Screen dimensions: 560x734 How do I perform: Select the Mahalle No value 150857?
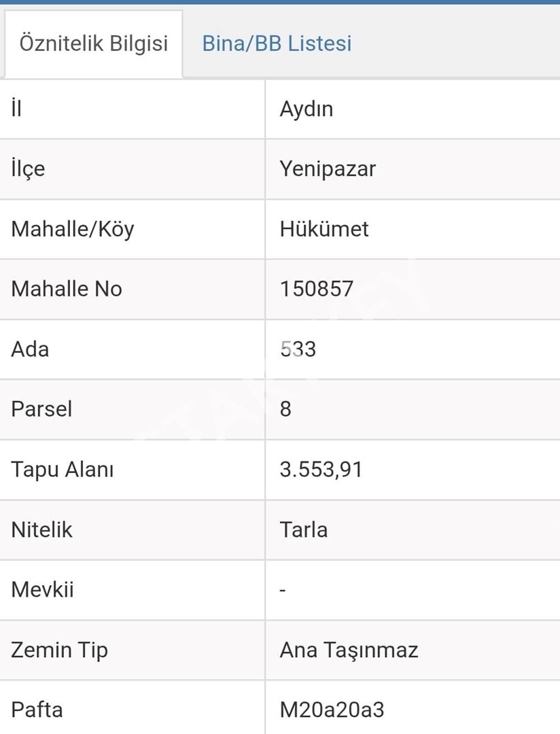click(x=317, y=289)
